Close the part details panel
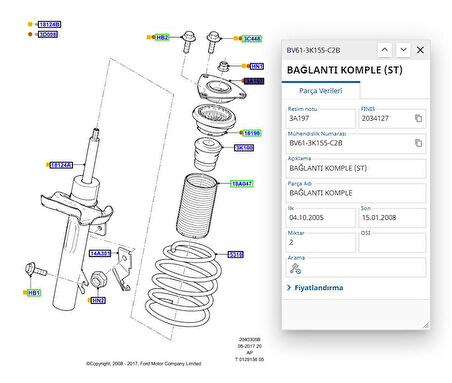This screenshot has width=452, height=383. [x=420, y=50]
